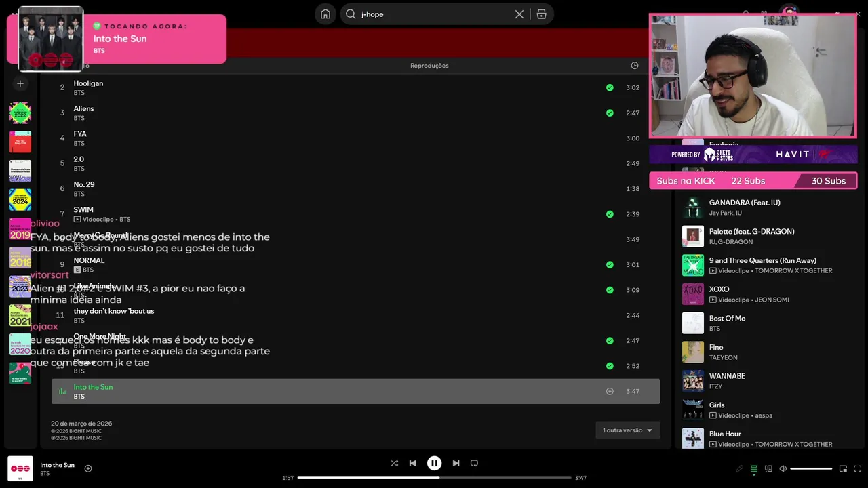Open the 2024 playlist in sidebar
This screenshot has width=868, height=488.
20,200
